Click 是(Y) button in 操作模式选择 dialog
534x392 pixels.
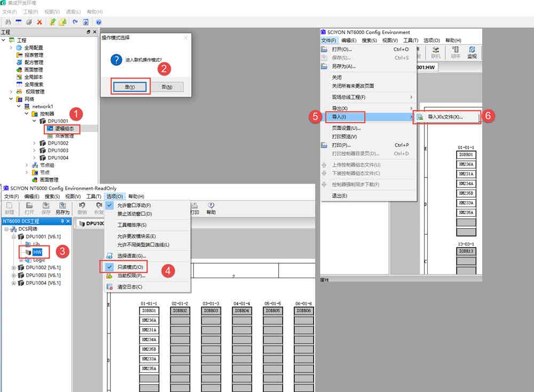(x=130, y=87)
